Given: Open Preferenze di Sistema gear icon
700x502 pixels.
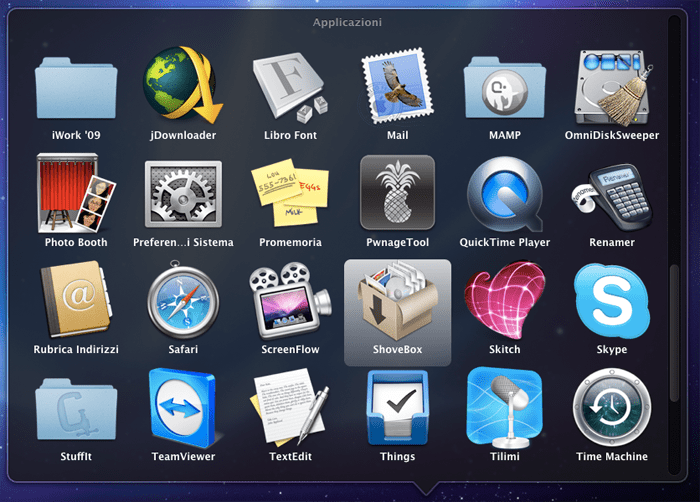Looking at the screenshot, I should click(x=183, y=194).
